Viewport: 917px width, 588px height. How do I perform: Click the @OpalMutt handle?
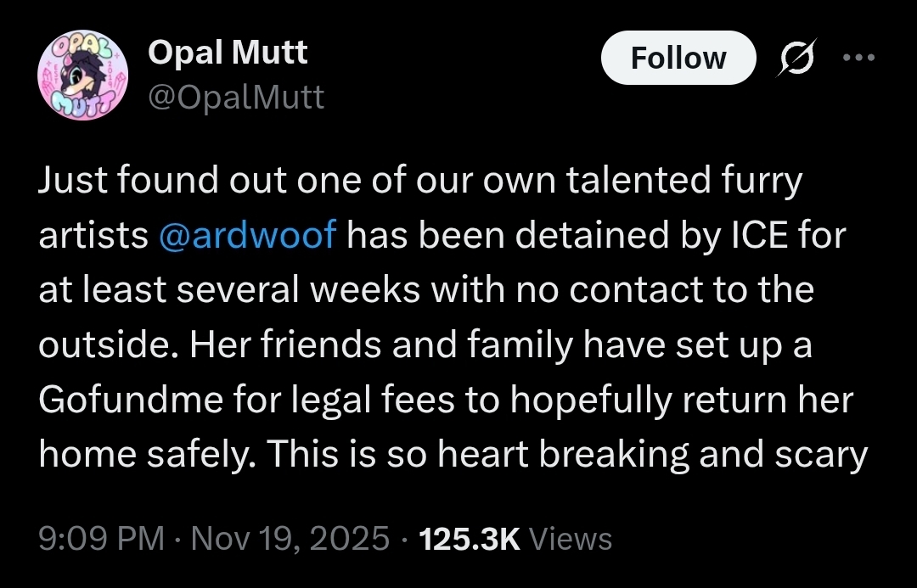tap(236, 97)
